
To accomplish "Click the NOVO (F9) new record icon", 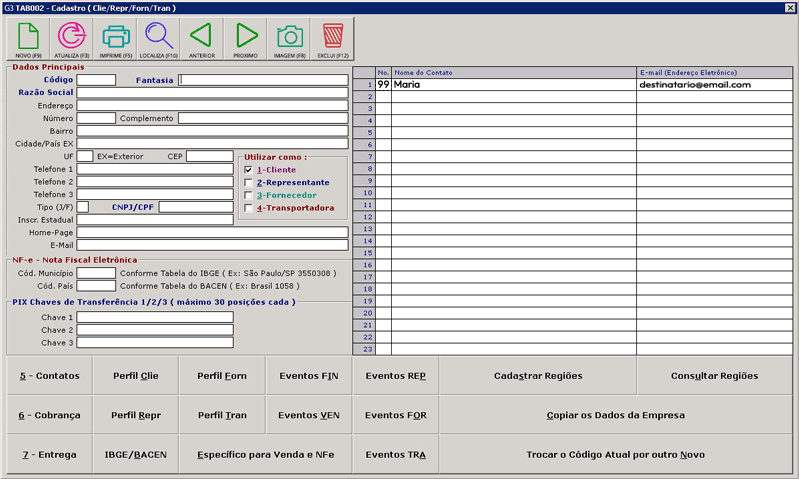I will click(x=29, y=39).
